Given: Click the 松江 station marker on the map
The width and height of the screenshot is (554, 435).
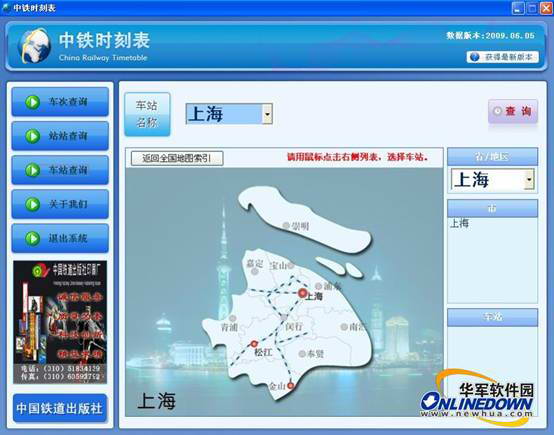Looking at the screenshot, I should (254, 343).
